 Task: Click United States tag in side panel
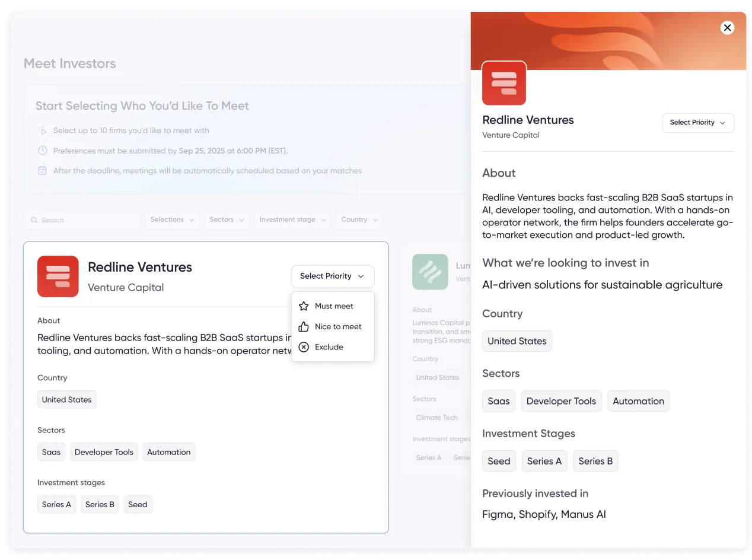(517, 341)
